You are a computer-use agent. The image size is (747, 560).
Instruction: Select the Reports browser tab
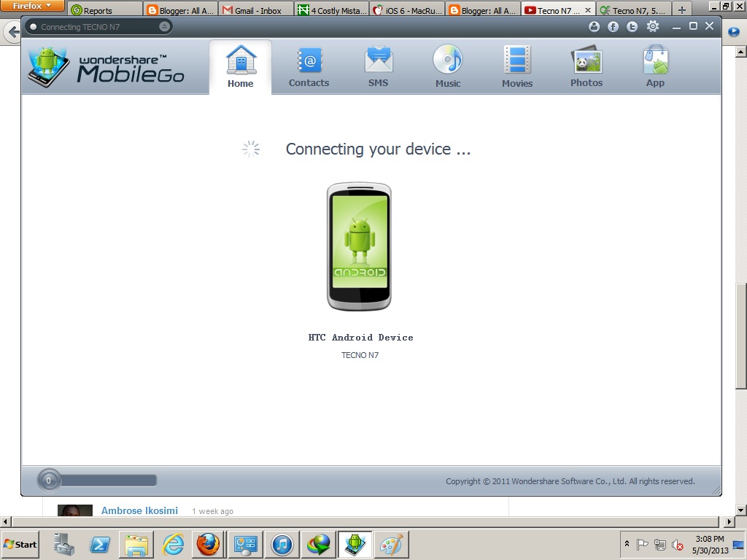[105, 10]
